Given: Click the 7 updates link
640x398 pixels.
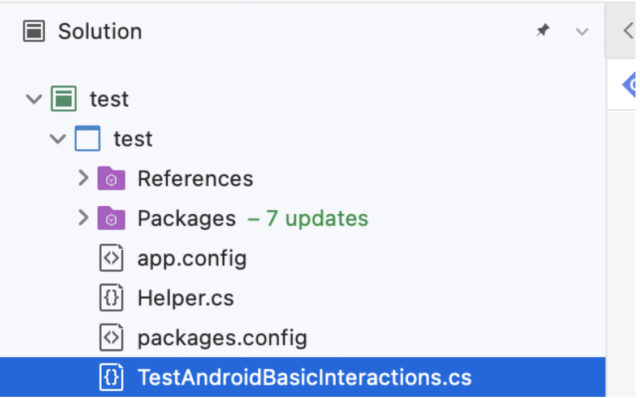Looking at the screenshot, I should (x=308, y=218).
